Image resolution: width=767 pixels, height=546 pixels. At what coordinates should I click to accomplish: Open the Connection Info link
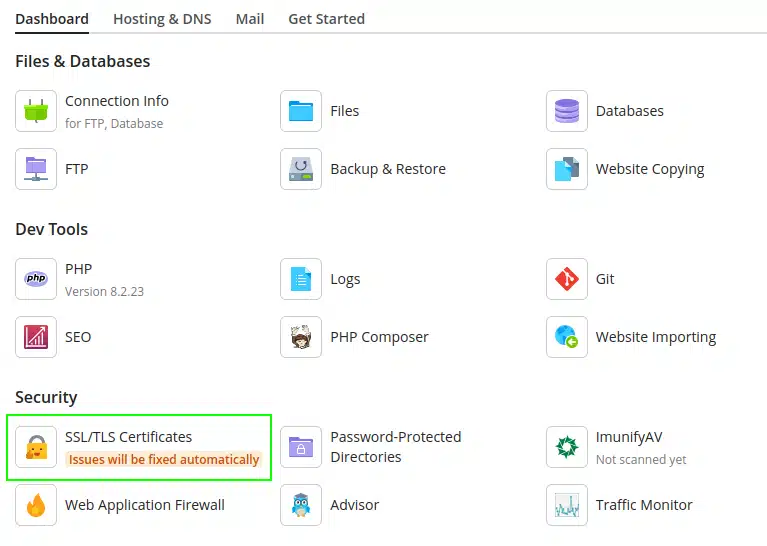[x=117, y=101]
